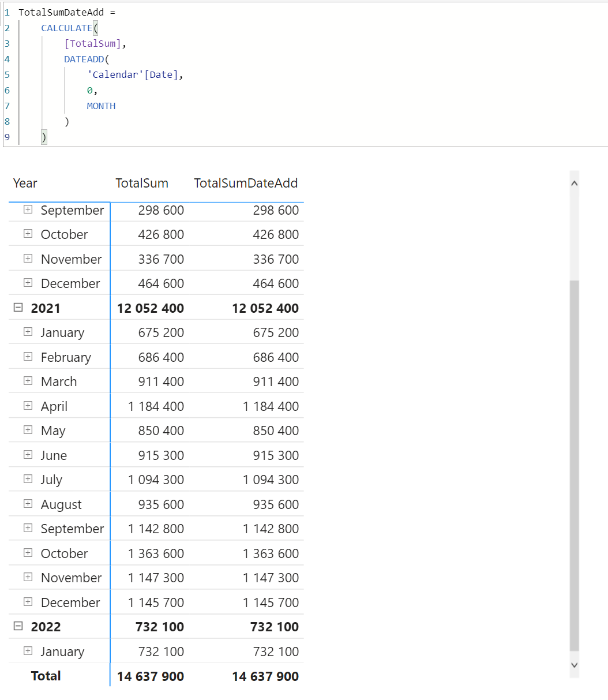The image size is (608, 700).
Task: Expand the December row showing 1 145 700
Action: pos(28,602)
